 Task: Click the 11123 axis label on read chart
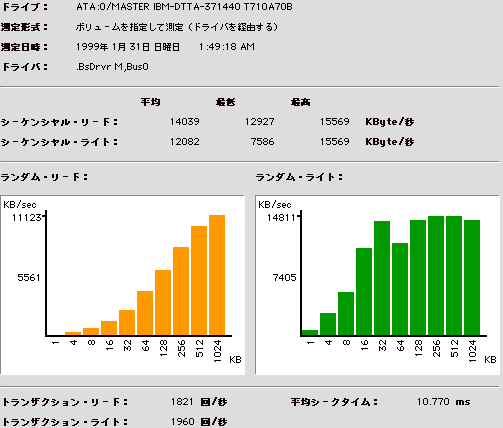27,218
